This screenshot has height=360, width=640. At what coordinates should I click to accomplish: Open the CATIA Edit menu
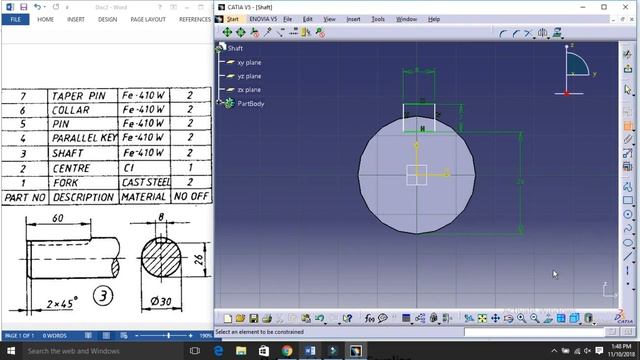tap(307, 19)
